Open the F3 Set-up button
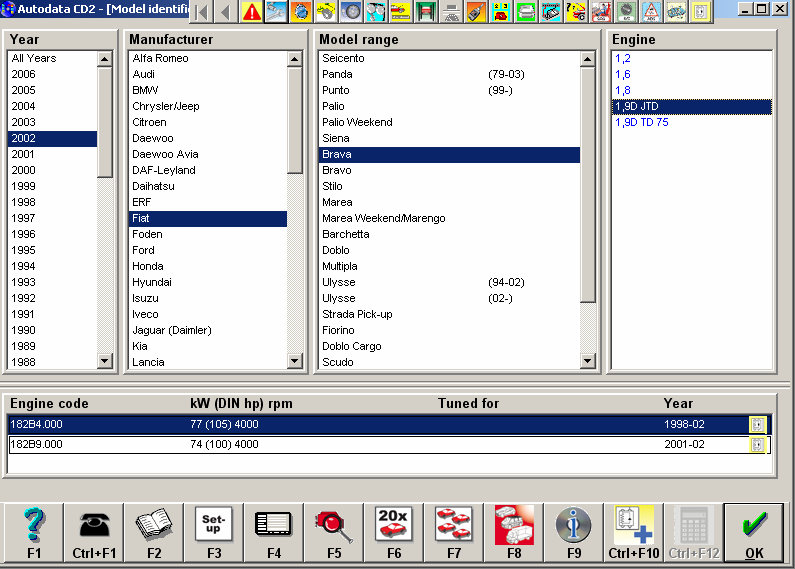 (x=214, y=531)
